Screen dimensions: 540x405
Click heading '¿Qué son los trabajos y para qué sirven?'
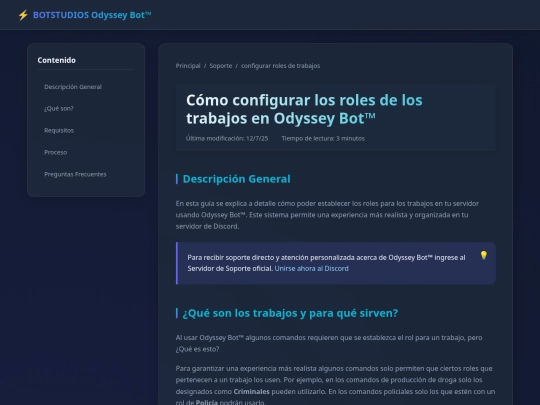290,313
